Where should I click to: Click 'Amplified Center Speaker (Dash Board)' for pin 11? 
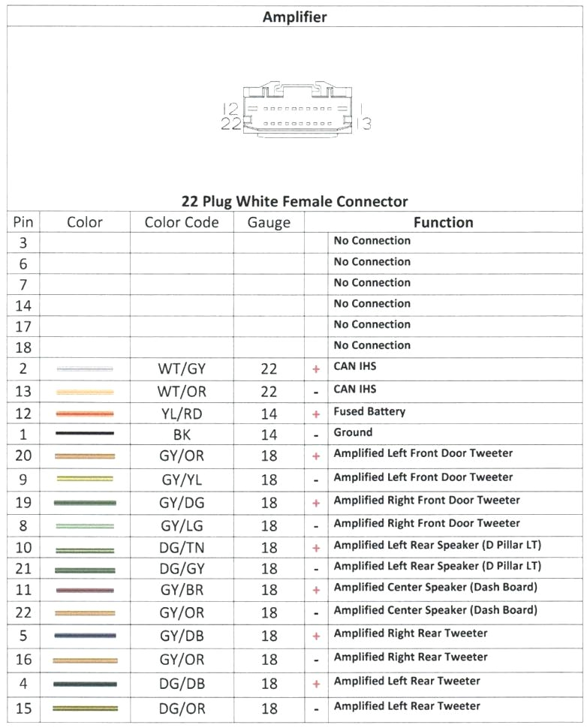435,588
